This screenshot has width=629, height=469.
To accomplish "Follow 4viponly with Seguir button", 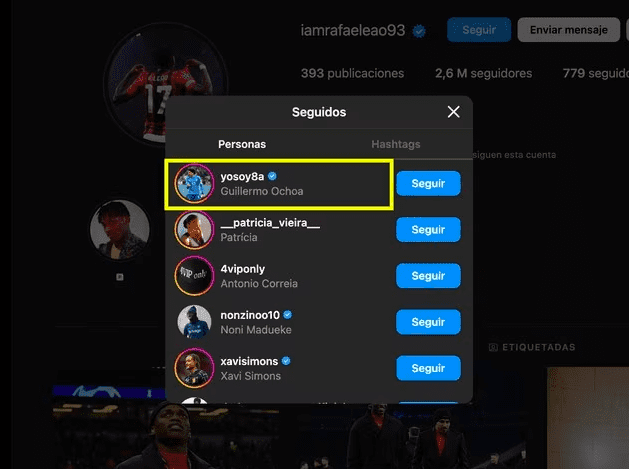I will [428, 276].
